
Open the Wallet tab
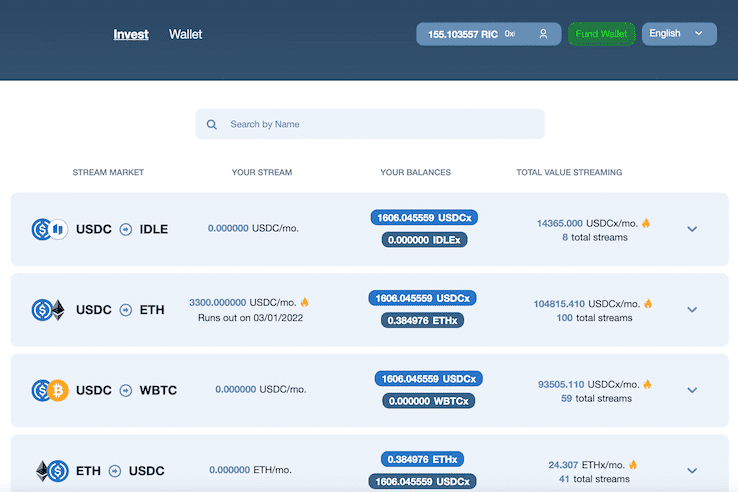[185, 34]
